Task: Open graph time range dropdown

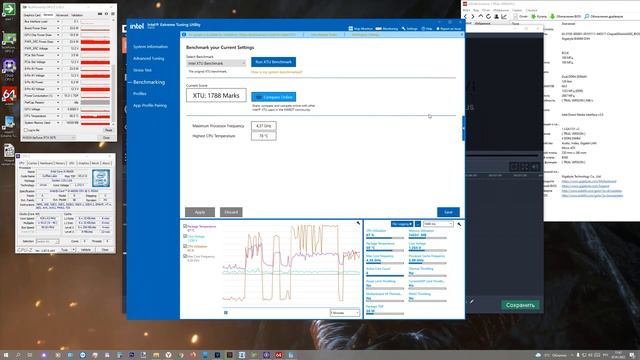Action: pyautogui.click(x=344, y=313)
